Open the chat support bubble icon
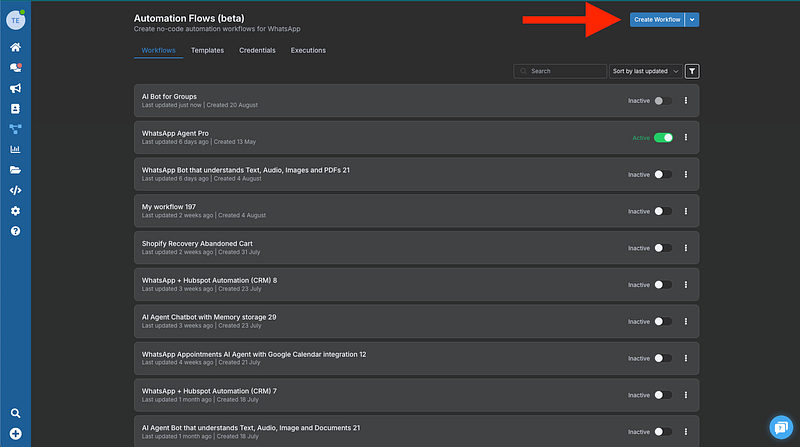This screenshot has width=800, height=447. point(779,426)
